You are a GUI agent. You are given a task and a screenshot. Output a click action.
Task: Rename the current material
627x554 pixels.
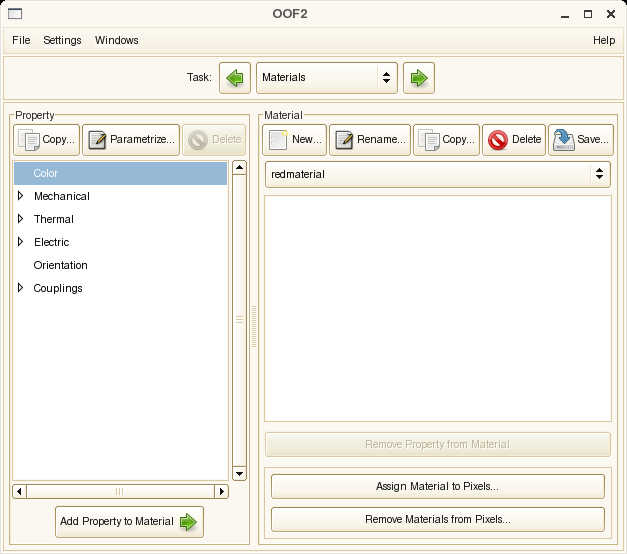pyautogui.click(x=370, y=140)
